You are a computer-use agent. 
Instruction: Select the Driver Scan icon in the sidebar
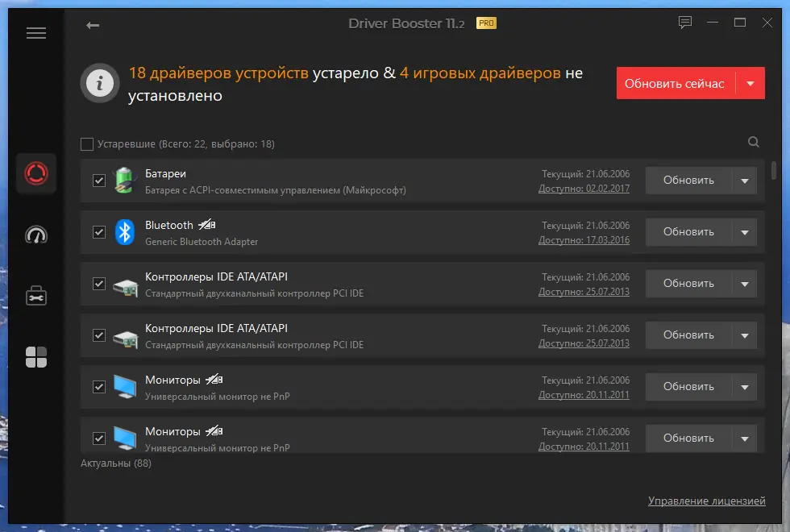coord(35,173)
